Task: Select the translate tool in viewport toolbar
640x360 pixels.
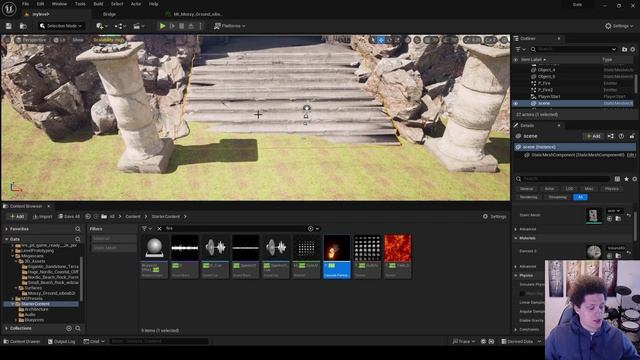Action: tap(381, 40)
